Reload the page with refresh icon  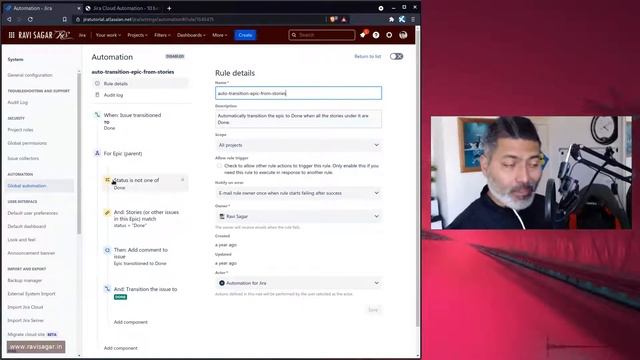coord(30,19)
